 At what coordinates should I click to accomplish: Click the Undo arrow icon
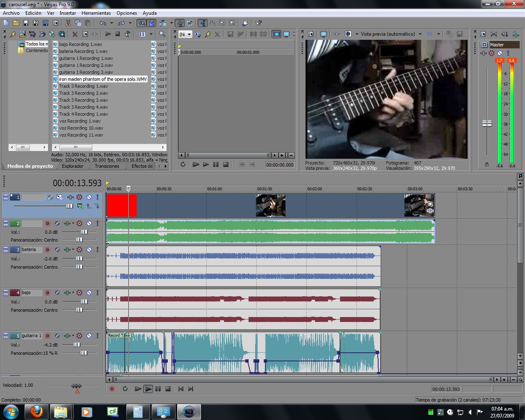pyautogui.click(x=103, y=23)
